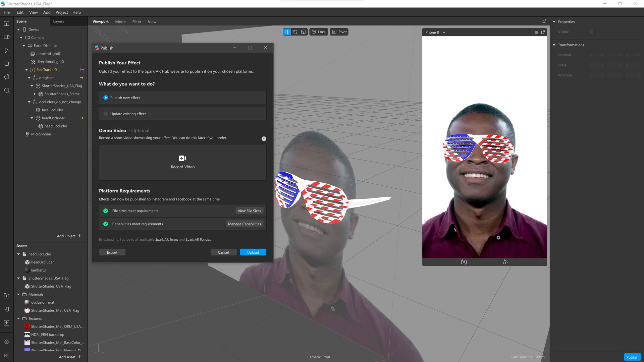
Task: Collapse the Device tree node
Action: click(x=18, y=29)
